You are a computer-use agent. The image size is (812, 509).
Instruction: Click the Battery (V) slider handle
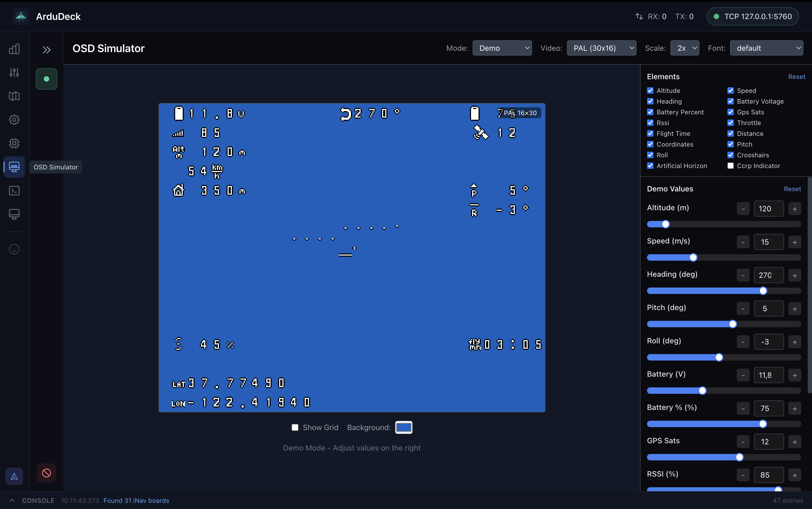pos(702,391)
